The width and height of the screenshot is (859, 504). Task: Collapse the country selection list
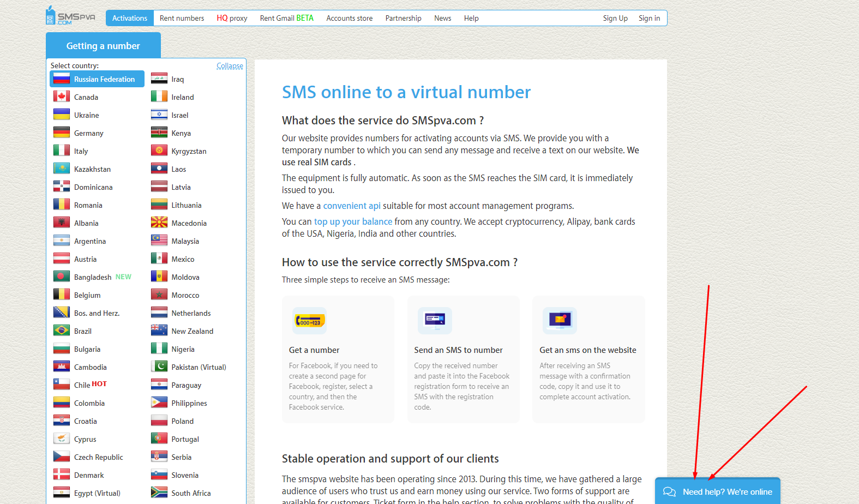point(230,66)
